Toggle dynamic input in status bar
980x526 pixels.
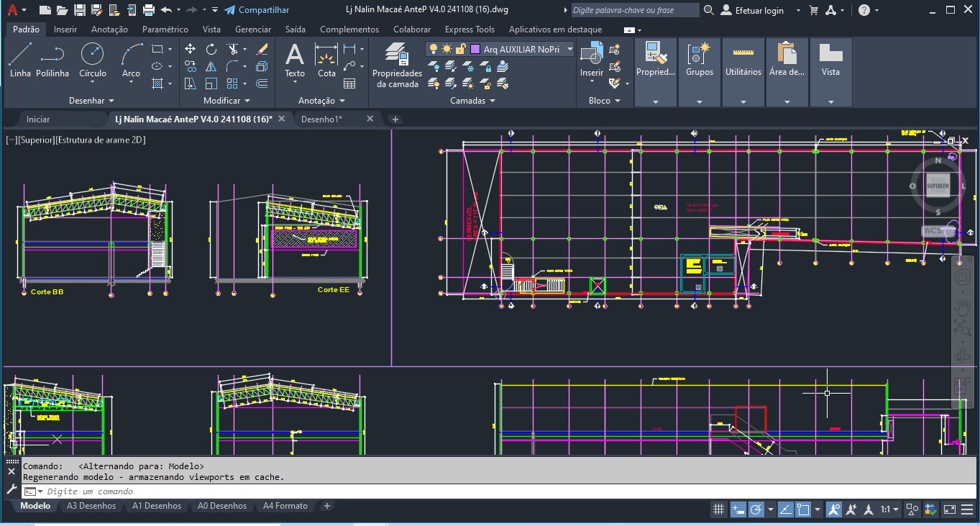click(738, 509)
